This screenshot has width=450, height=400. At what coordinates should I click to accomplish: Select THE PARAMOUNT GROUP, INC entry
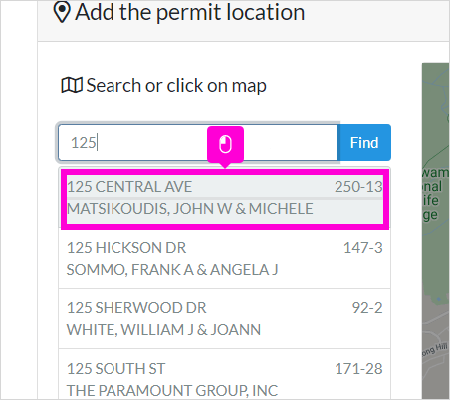(x=172, y=391)
